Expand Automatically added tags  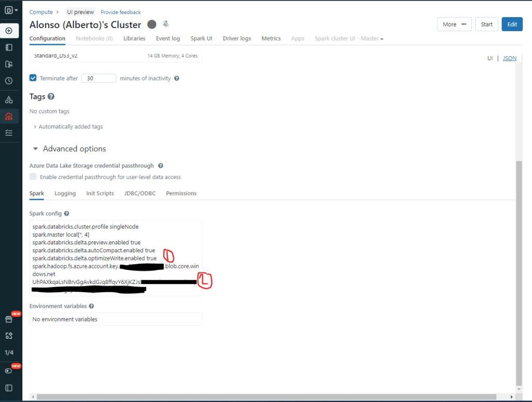coord(68,127)
